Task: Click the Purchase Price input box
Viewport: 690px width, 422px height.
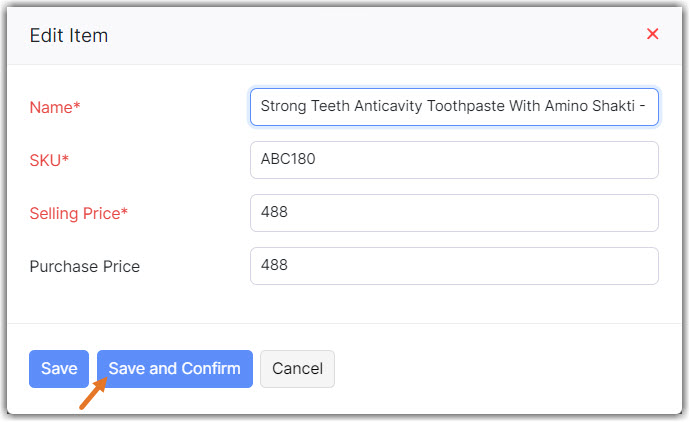Action: point(454,266)
